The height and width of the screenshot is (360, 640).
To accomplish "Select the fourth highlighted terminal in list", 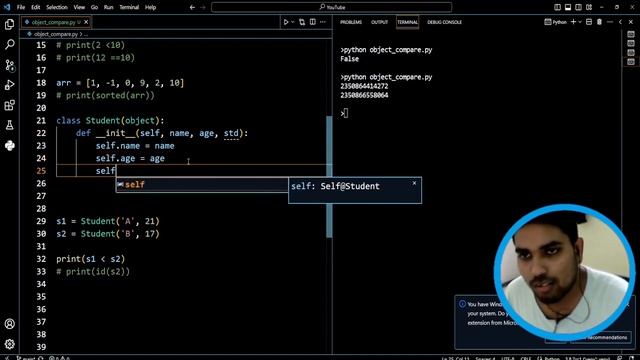I will tap(631, 62).
